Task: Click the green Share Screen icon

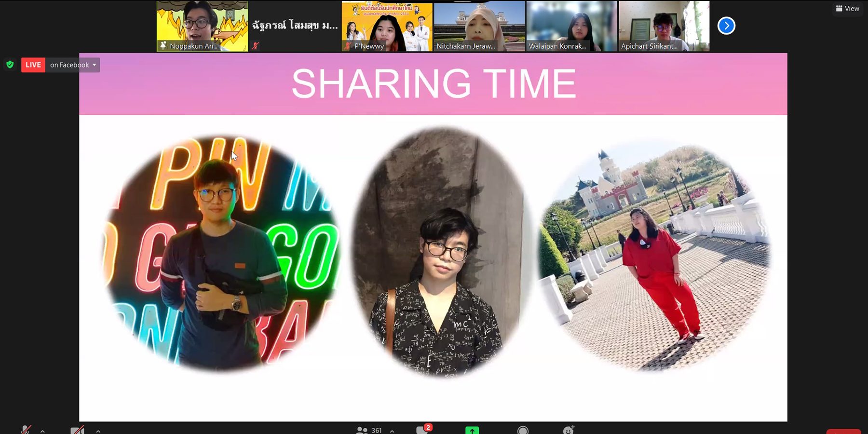Action: click(x=472, y=430)
